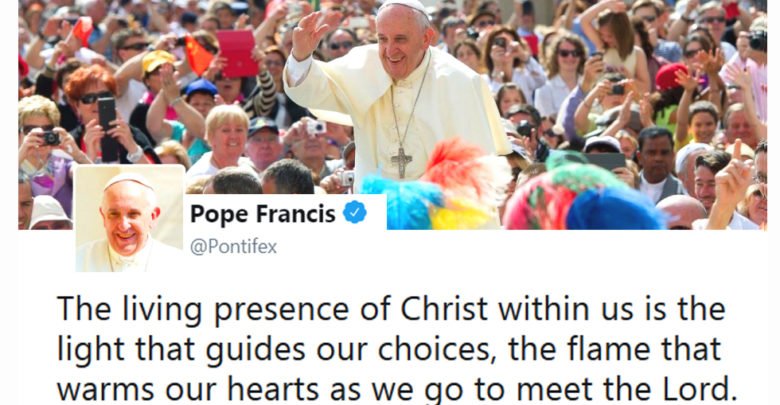Screen dimensions: 780x405
Task: Open Pope Francis profile avatar picture
Action: pyautogui.click(x=130, y=218)
